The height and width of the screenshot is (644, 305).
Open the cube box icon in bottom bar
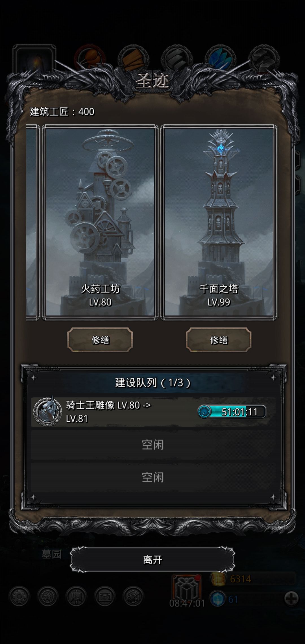[133, 597]
